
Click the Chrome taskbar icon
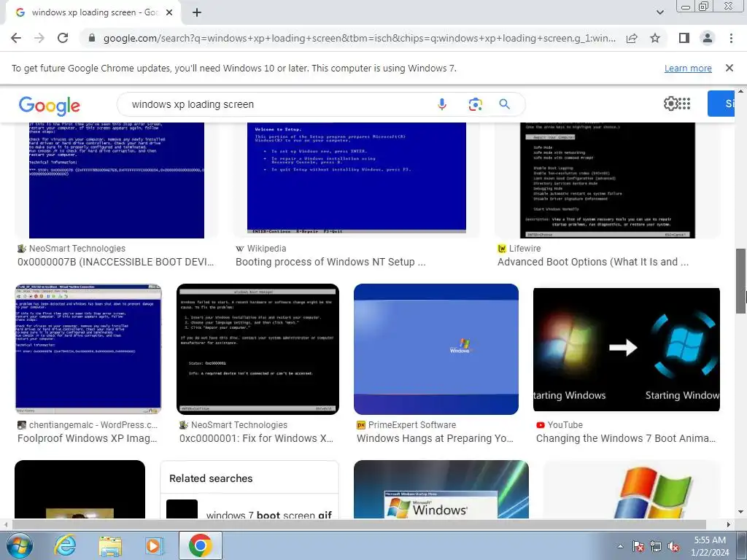coord(200,545)
